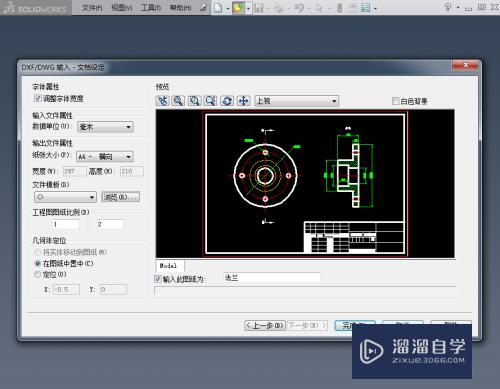Click the X position input field
The width and height of the screenshot is (500, 389).
coord(66,289)
